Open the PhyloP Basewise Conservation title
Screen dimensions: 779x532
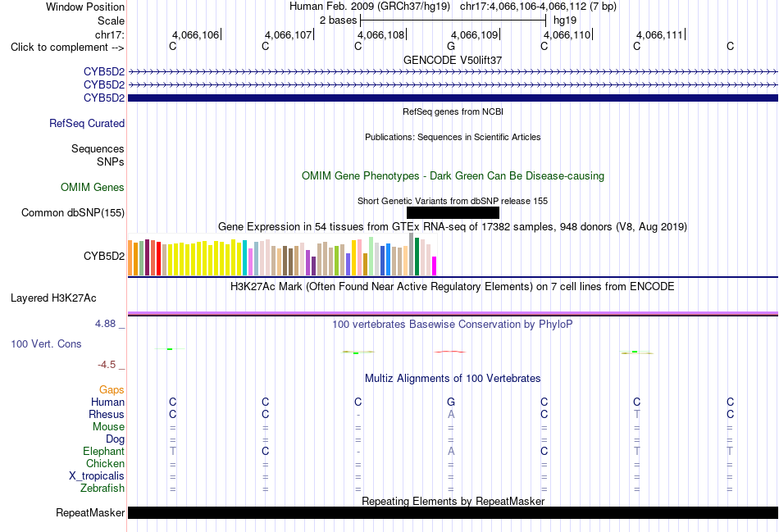[453, 325]
